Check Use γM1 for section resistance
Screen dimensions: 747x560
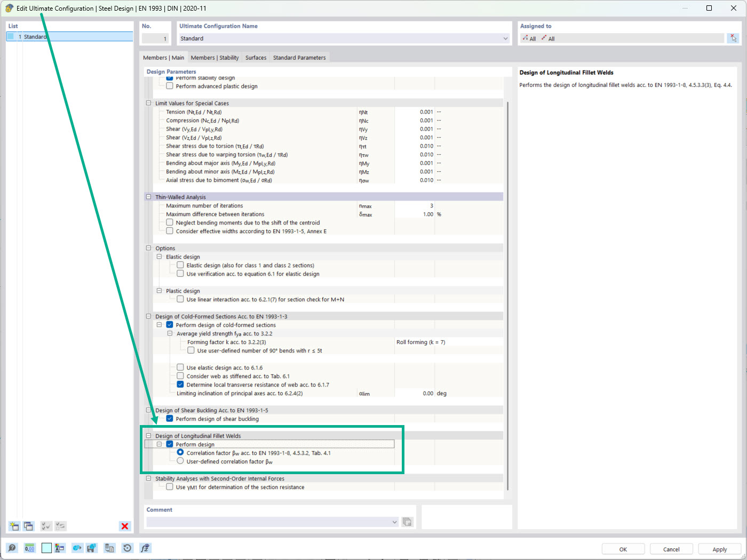(x=170, y=487)
